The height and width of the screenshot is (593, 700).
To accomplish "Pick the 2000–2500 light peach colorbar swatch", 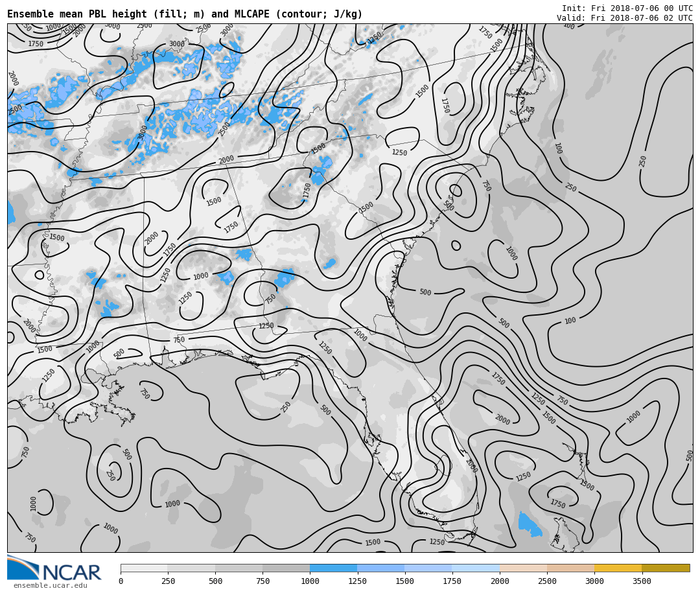I will point(523,568).
